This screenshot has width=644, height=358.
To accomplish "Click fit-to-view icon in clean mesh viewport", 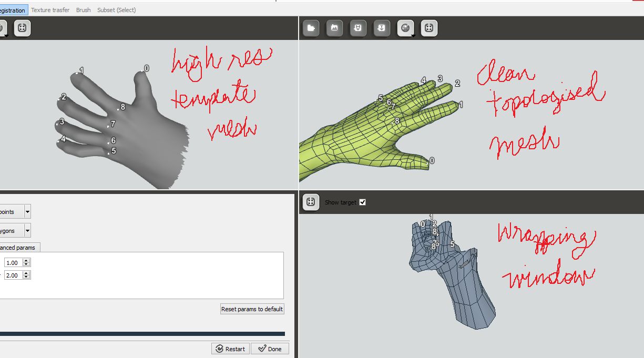I will point(429,28).
